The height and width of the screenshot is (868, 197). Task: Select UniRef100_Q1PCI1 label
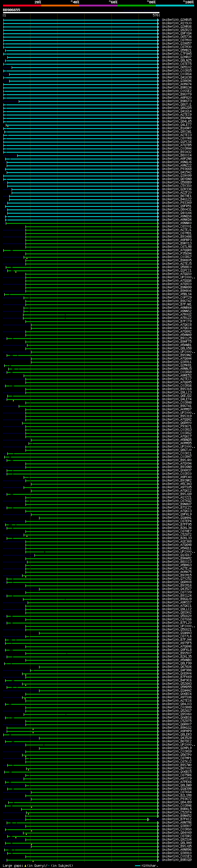click(176, 271)
